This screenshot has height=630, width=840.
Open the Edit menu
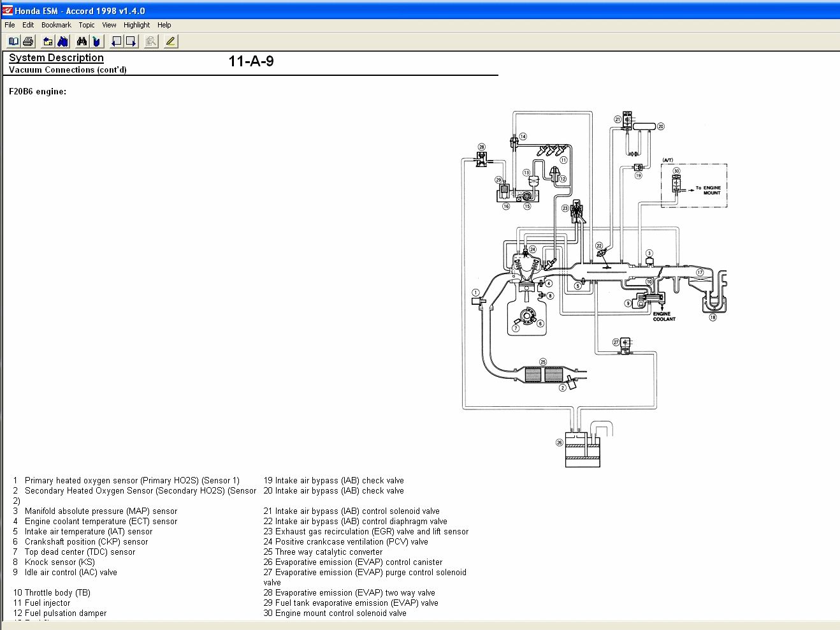[x=28, y=25]
